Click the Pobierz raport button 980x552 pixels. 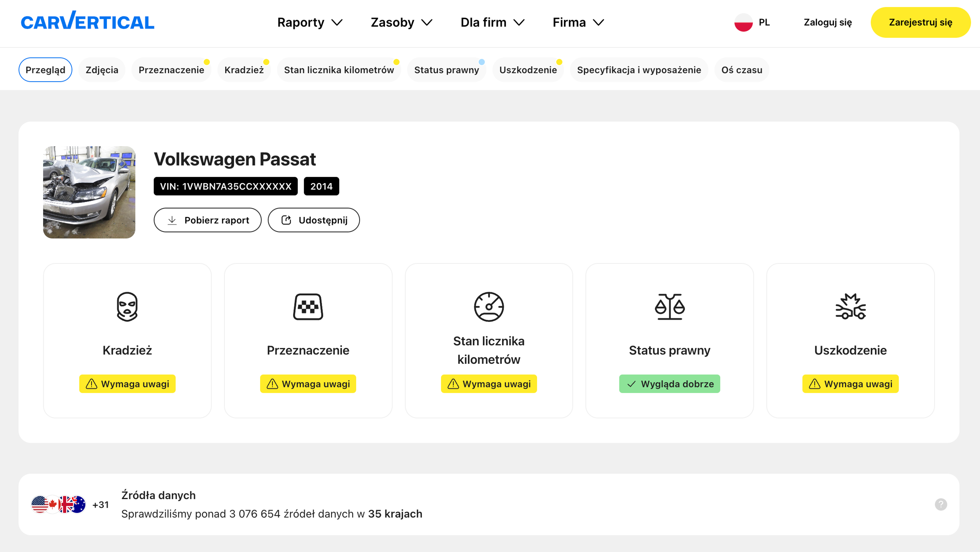click(x=208, y=220)
